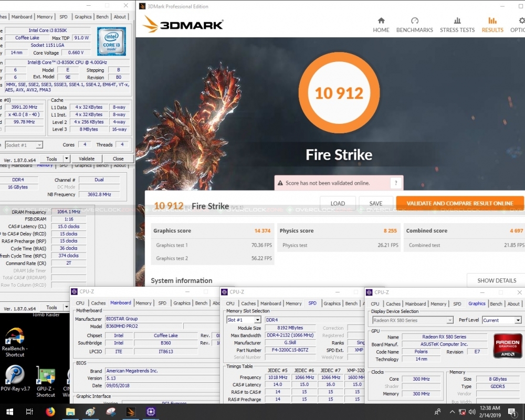This screenshot has height=420, width=525.
Task: Switch to 3DMark via taskbar icon
Action: coord(131,412)
